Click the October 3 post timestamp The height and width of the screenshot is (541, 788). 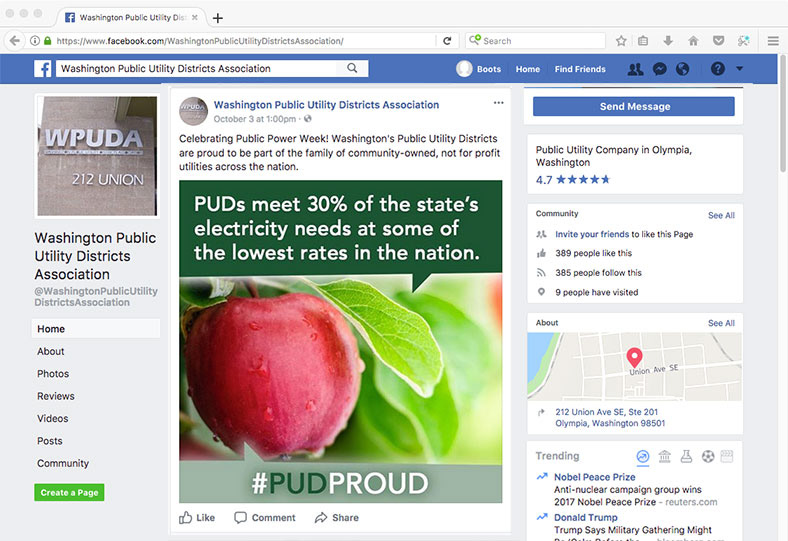click(255, 119)
